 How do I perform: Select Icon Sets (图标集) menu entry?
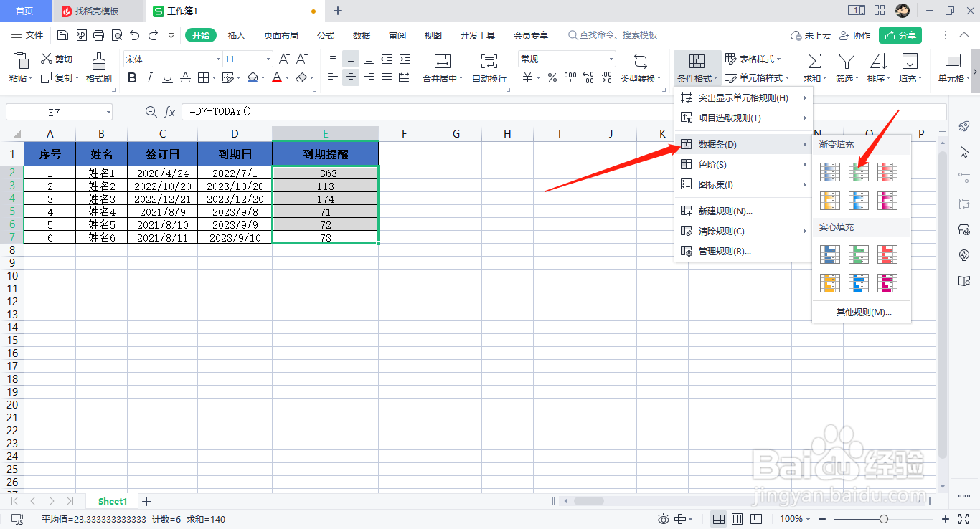point(743,184)
